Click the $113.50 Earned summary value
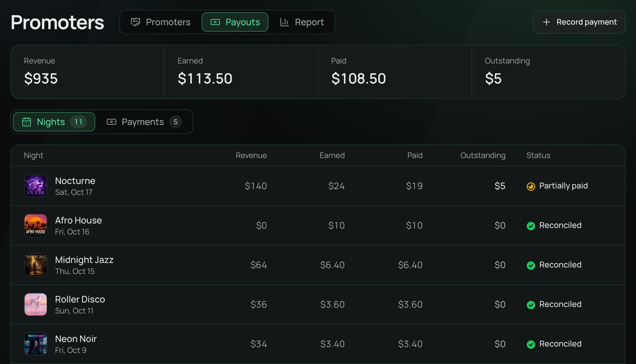The height and width of the screenshot is (364, 636). point(205,79)
